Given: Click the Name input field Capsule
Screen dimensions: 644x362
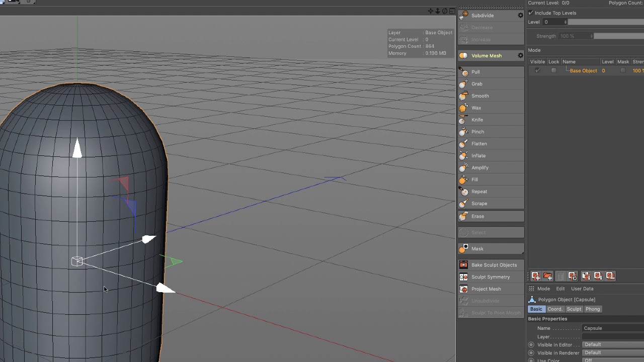Looking at the screenshot, I should coord(613,328).
